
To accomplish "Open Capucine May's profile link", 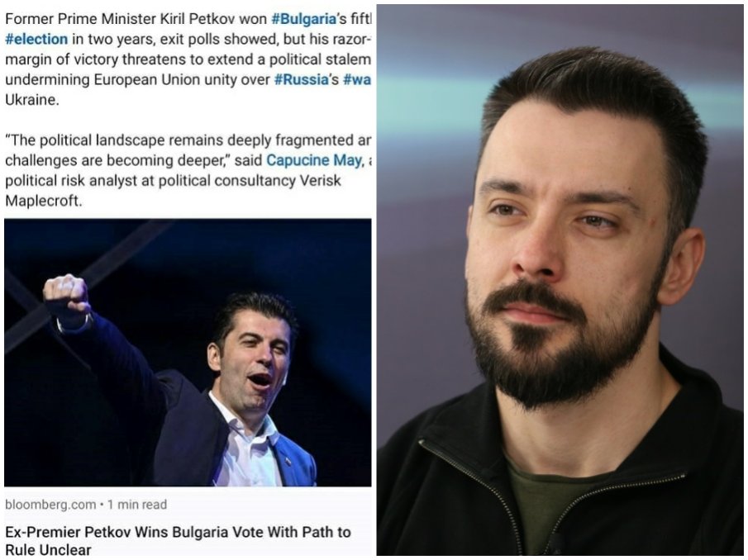I will [313, 160].
